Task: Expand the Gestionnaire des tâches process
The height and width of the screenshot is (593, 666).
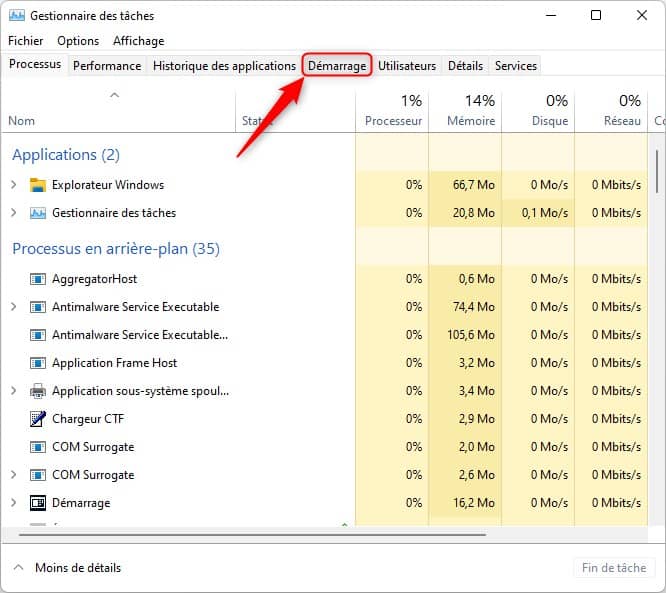Action: [x=14, y=213]
